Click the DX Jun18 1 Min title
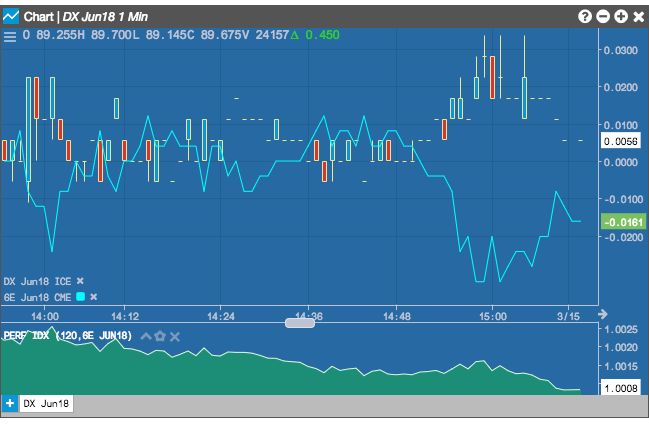Viewport: 649px width, 424px height. 105,17
